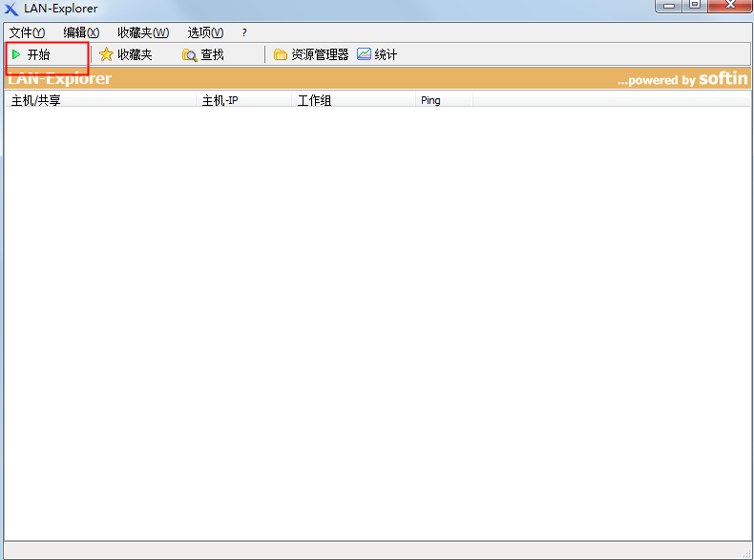Image resolution: width=754 pixels, height=560 pixels.
Task: Sort by 主机/共享 column header
Action: point(100,100)
